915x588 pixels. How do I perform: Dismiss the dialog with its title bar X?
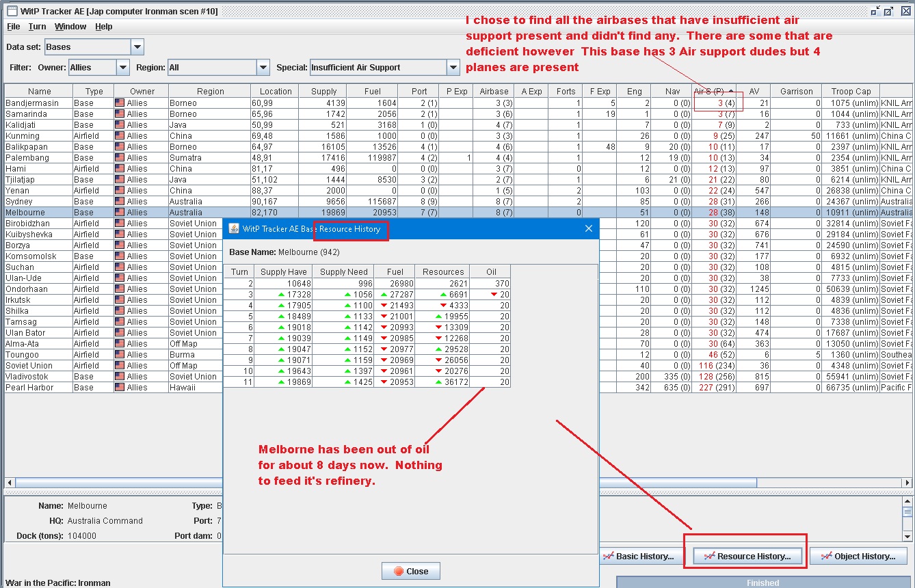coord(588,228)
